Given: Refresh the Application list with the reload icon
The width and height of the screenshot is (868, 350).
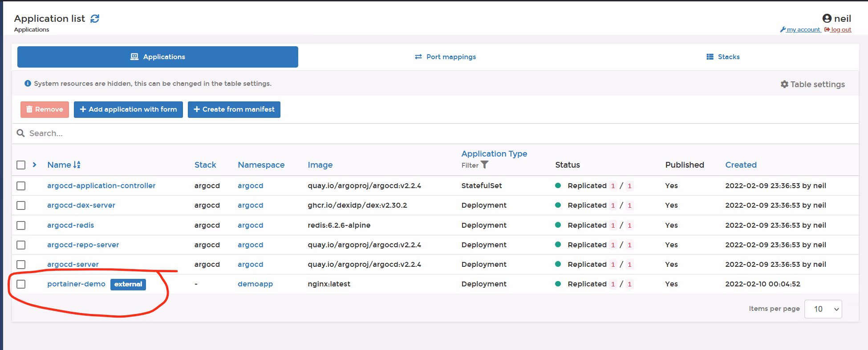Looking at the screenshot, I should [95, 19].
